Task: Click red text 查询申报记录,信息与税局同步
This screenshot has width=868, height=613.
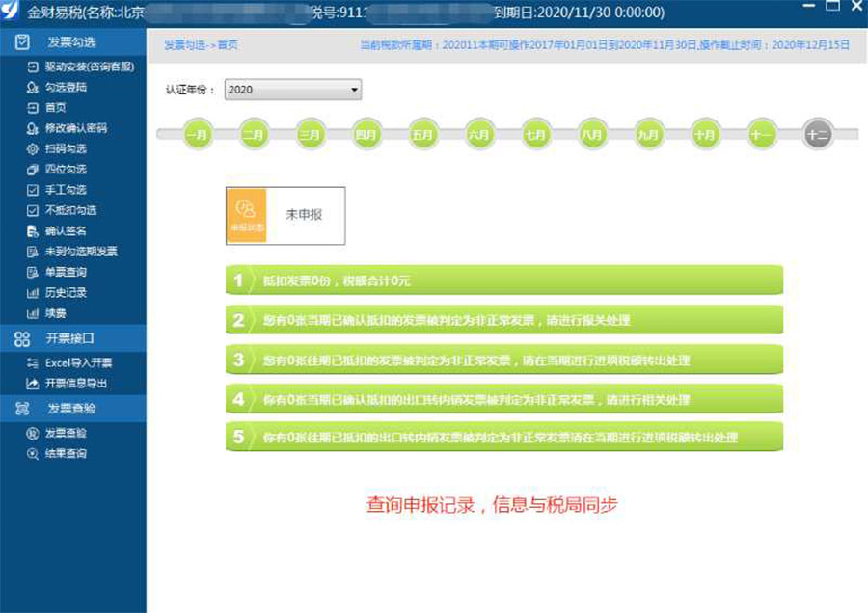Action: click(492, 504)
